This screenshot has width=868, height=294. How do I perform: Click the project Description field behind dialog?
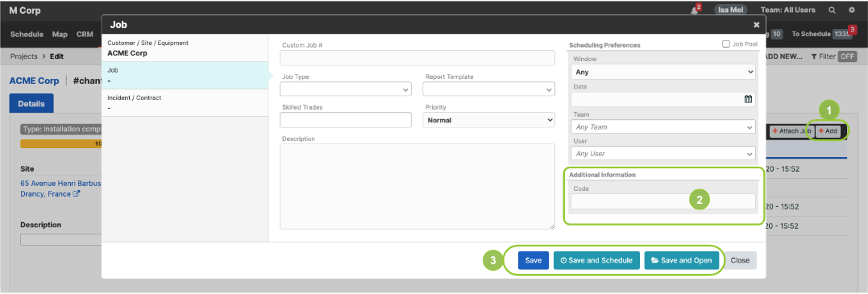[x=61, y=240]
